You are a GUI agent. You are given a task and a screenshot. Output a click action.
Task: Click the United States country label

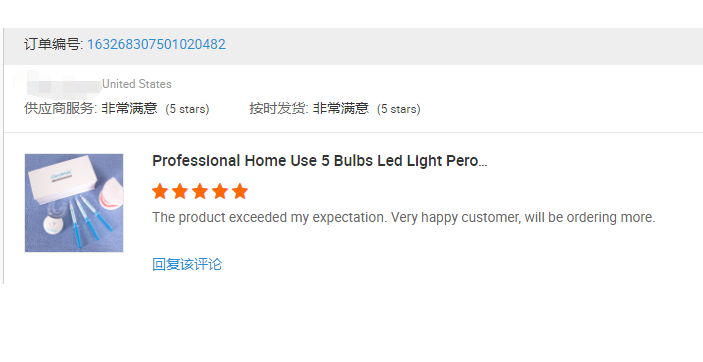137,84
